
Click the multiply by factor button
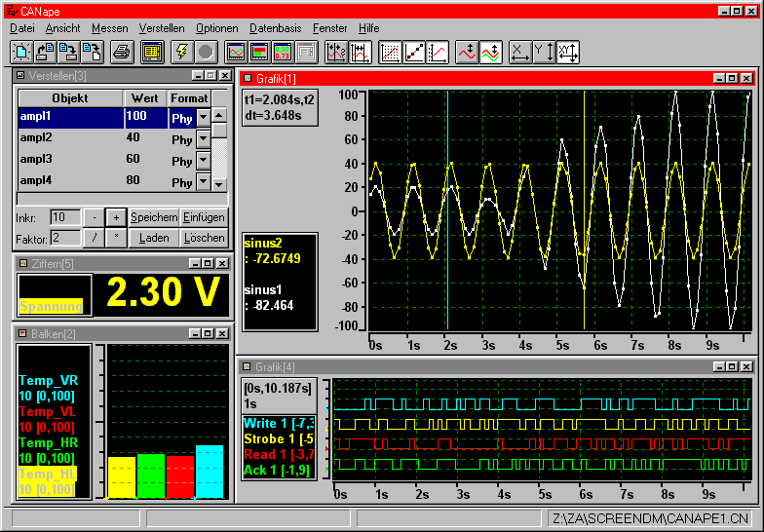point(116,238)
